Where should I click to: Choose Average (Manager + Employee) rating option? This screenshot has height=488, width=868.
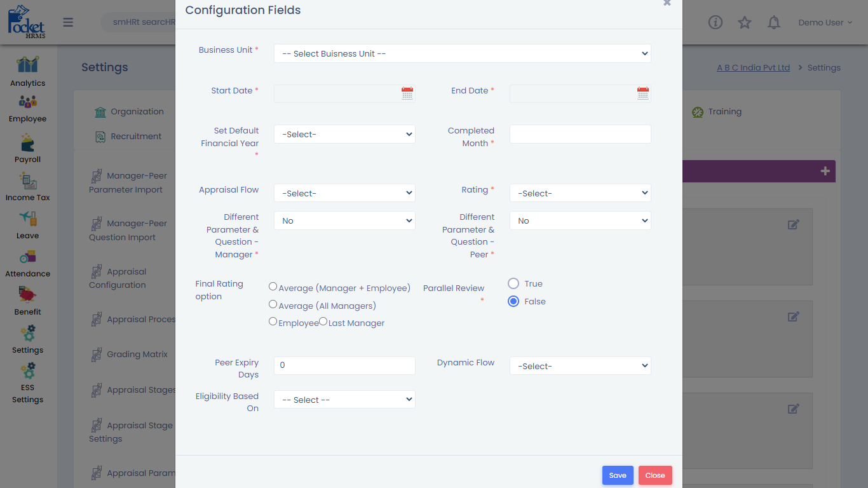pos(273,287)
